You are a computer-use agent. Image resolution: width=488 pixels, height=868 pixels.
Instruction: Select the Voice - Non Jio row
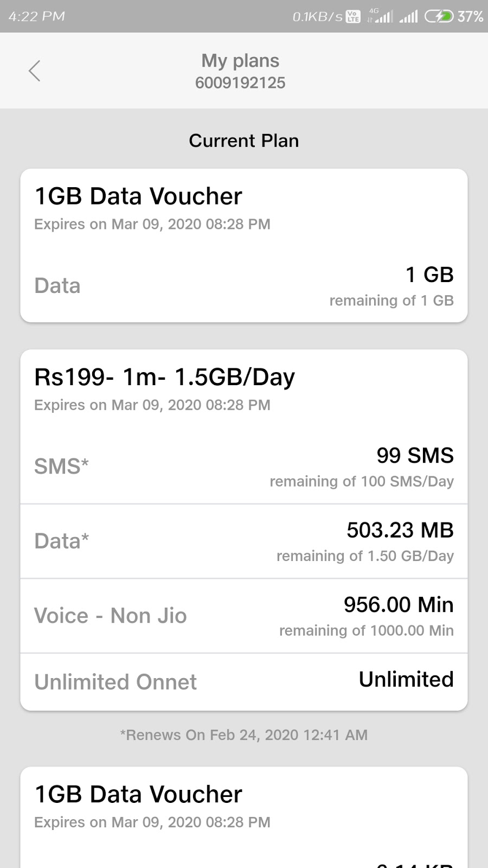243,616
